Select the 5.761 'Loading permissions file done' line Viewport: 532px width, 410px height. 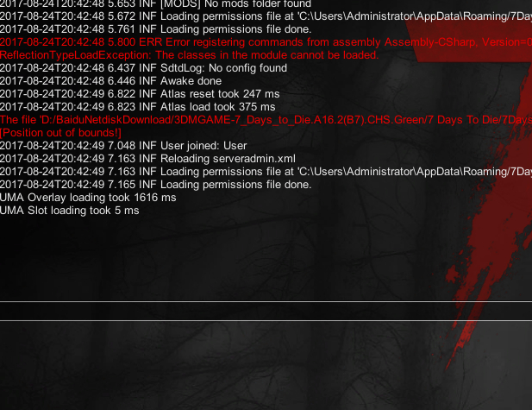click(x=155, y=29)
